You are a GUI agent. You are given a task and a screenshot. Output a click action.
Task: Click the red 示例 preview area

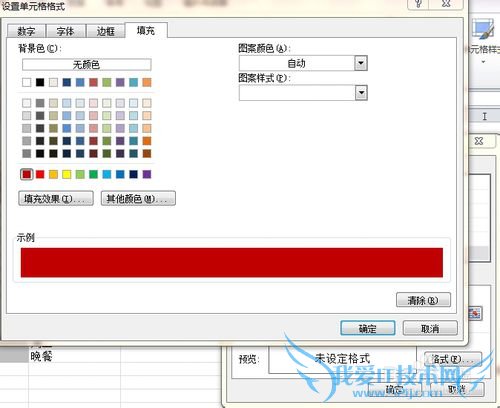232,262
